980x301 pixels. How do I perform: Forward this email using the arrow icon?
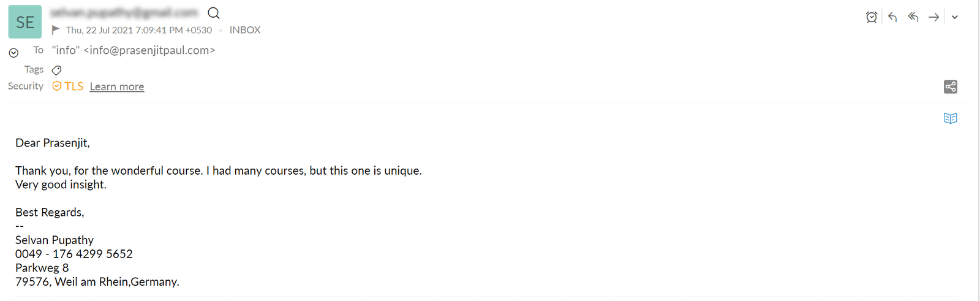(933, 17)
